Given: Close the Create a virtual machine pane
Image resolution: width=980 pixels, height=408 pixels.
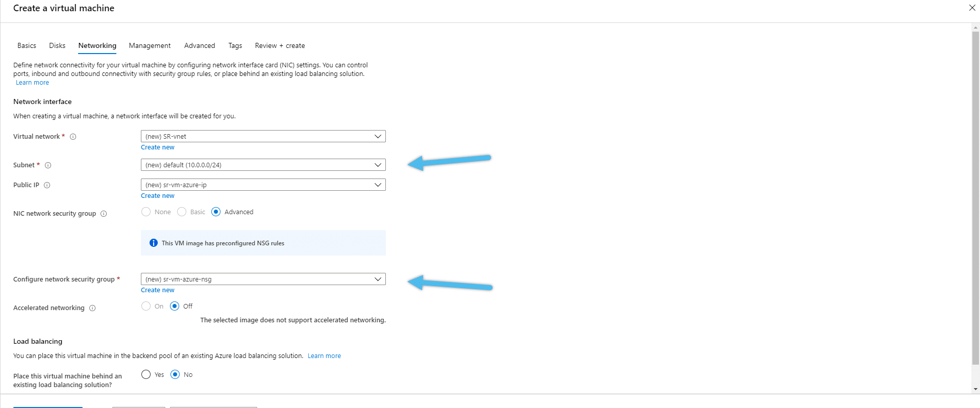Looking at the screenshot, I should (x=972, y=8).
